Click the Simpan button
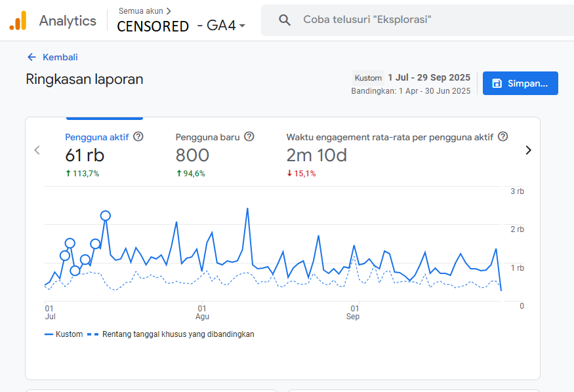 click(x=520, y=83)
